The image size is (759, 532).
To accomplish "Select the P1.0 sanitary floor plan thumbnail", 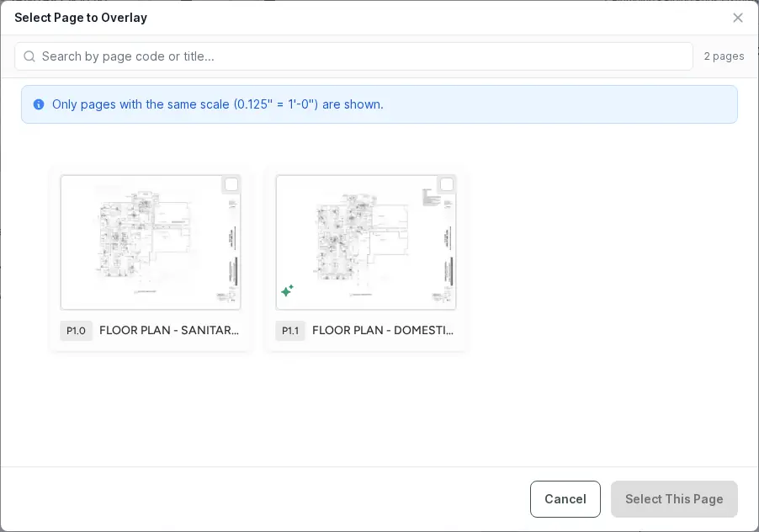I will pyautogui.click(x=151, y=242).
